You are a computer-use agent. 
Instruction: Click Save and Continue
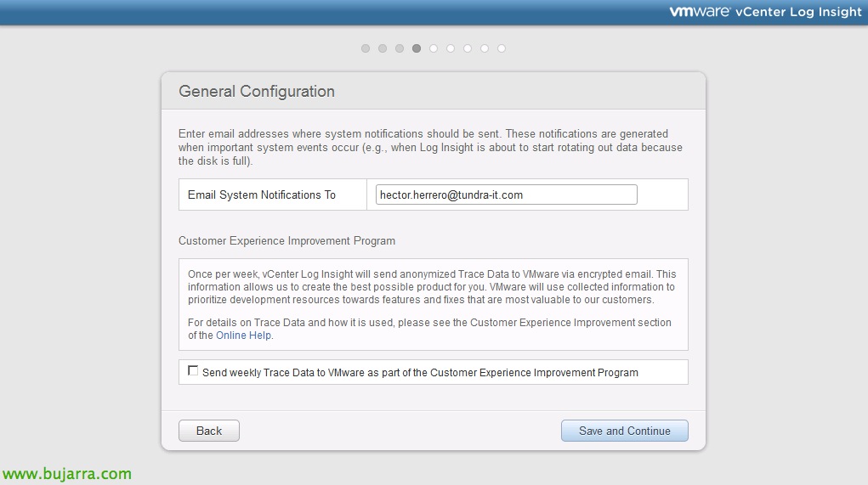tap(624, 431)
